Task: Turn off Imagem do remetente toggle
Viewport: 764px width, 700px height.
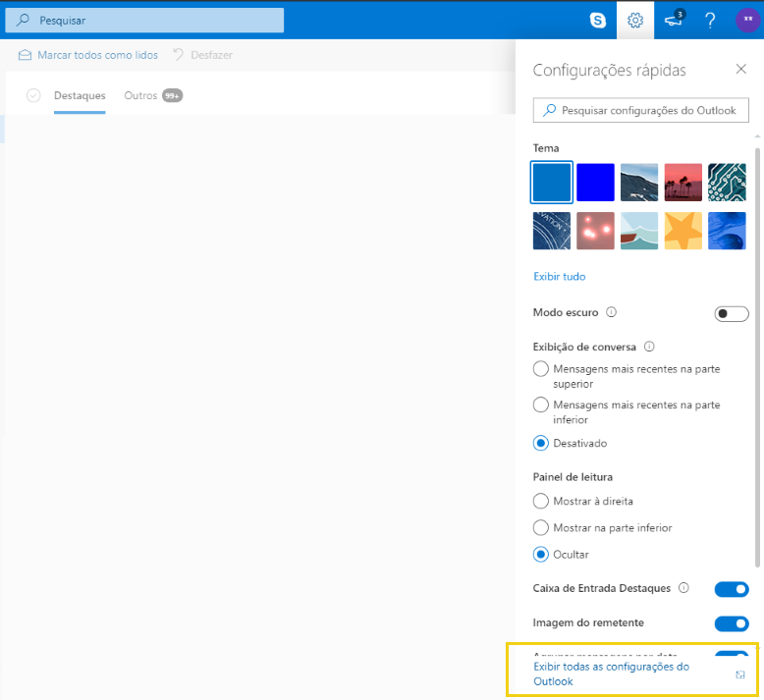Action: 732,623
